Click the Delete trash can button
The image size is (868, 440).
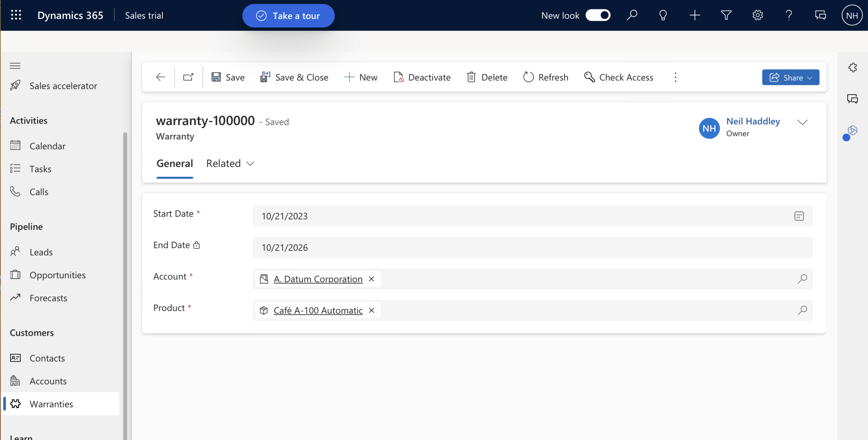click(x=487, y=77)
